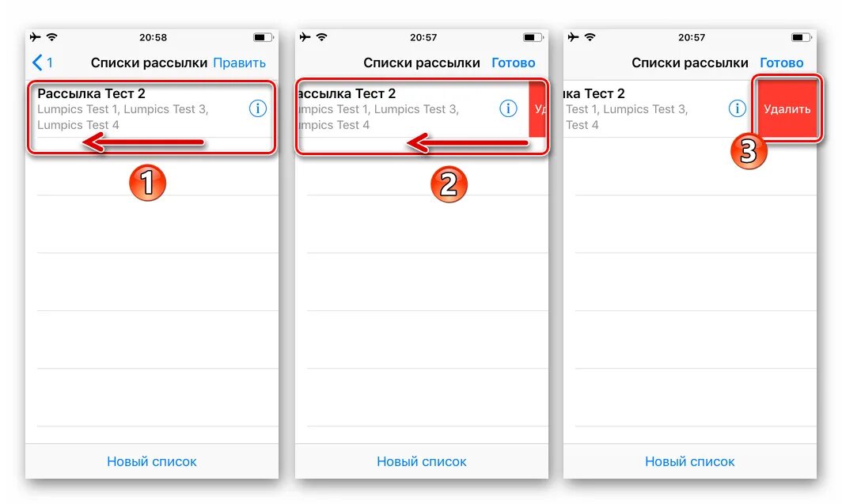Screen dimensions: 842x504
Task: Tap the airplane mode icon in the first status bar
Action: click(x=35, y=37)
